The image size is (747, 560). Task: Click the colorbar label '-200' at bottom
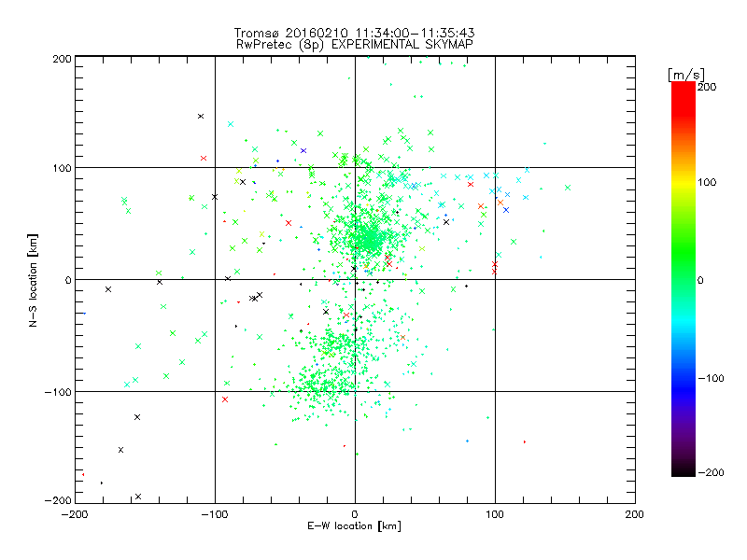coord(712,472)
